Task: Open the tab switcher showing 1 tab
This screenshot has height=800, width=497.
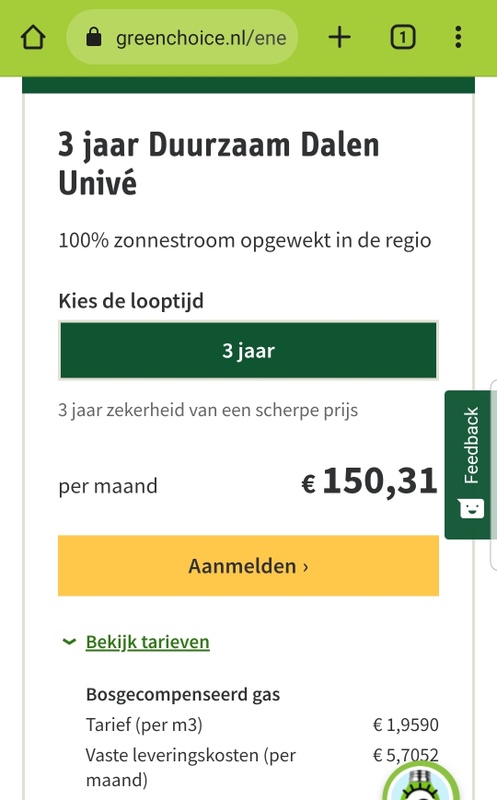Action: [x=403, y=37]
